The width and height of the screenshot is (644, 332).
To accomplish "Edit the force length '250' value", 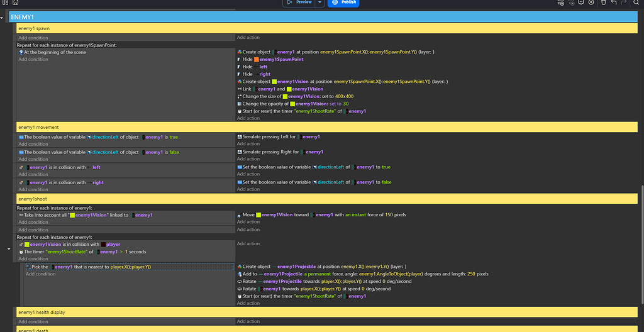I will (471, 274).
